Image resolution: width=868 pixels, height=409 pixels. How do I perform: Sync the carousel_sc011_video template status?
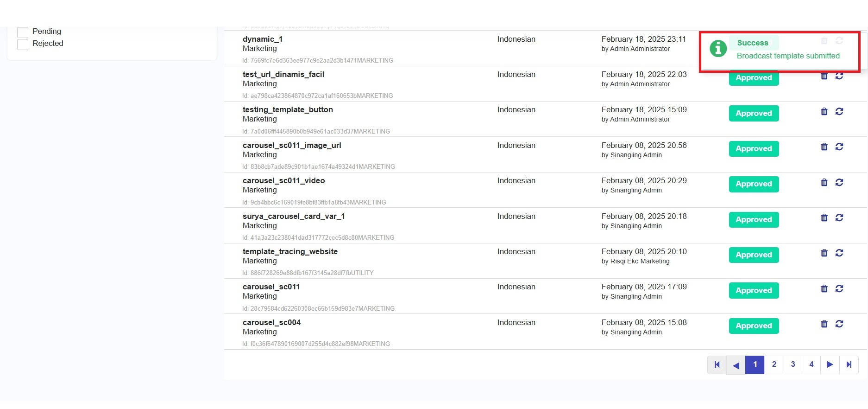(x=839, y=182)
